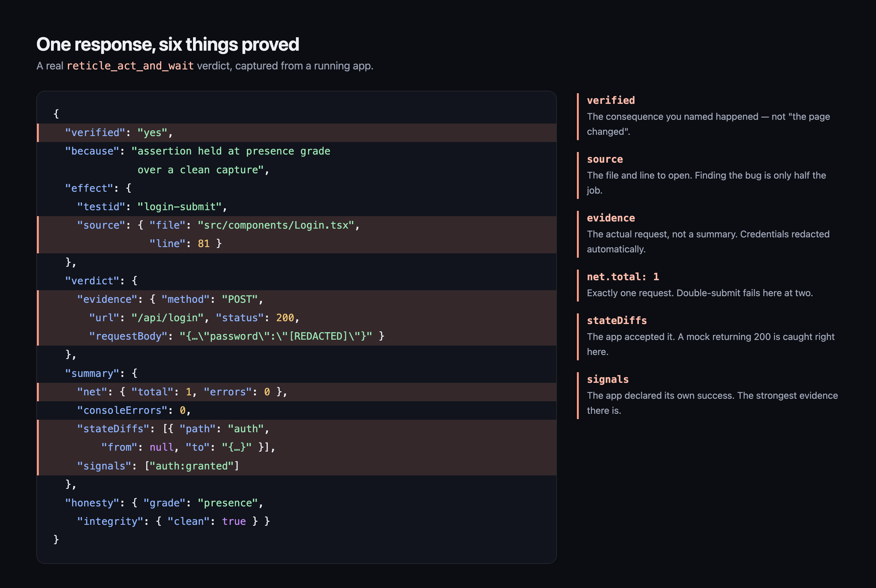The image size is (876, 588).
Task: Click the status value 200
Action: (285, 318)
